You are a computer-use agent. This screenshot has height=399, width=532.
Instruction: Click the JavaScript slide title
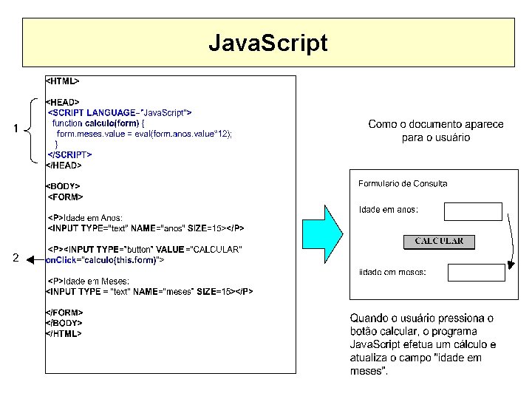pyautogui.click(x=268, y=43)
